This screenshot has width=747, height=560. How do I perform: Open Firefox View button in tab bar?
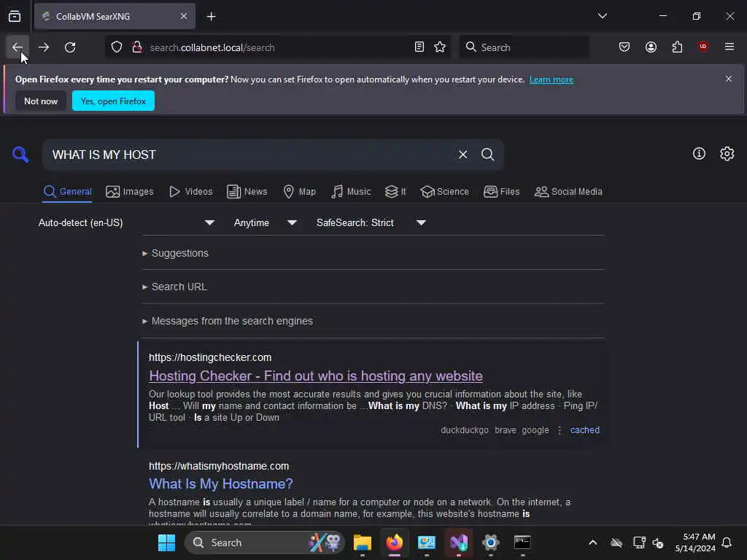tap(15, 16)
